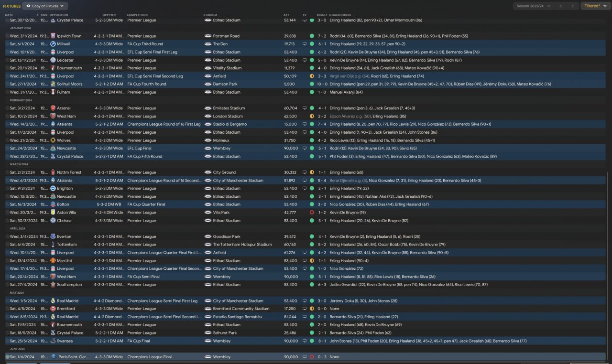Click the Nottm Forest club badge

[x=53, y=172]
